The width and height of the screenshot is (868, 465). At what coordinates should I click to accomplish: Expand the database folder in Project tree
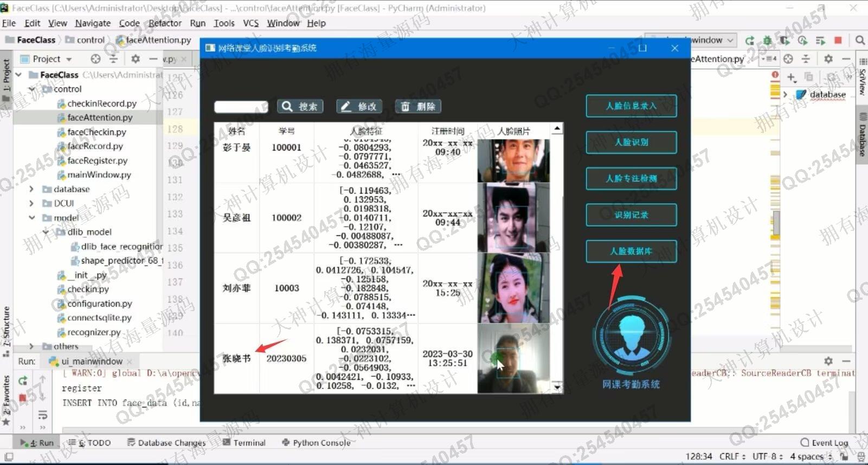click(x=32, y=189)
